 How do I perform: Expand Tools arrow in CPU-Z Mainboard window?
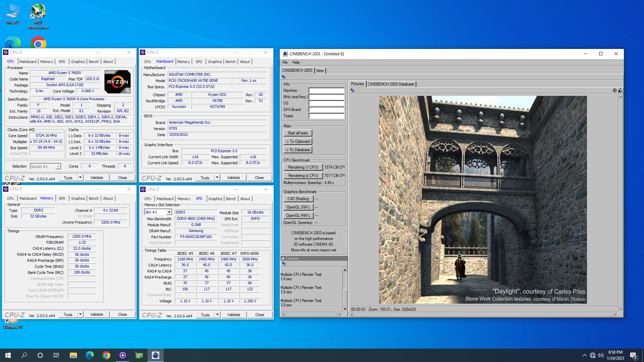click(217, 178)
